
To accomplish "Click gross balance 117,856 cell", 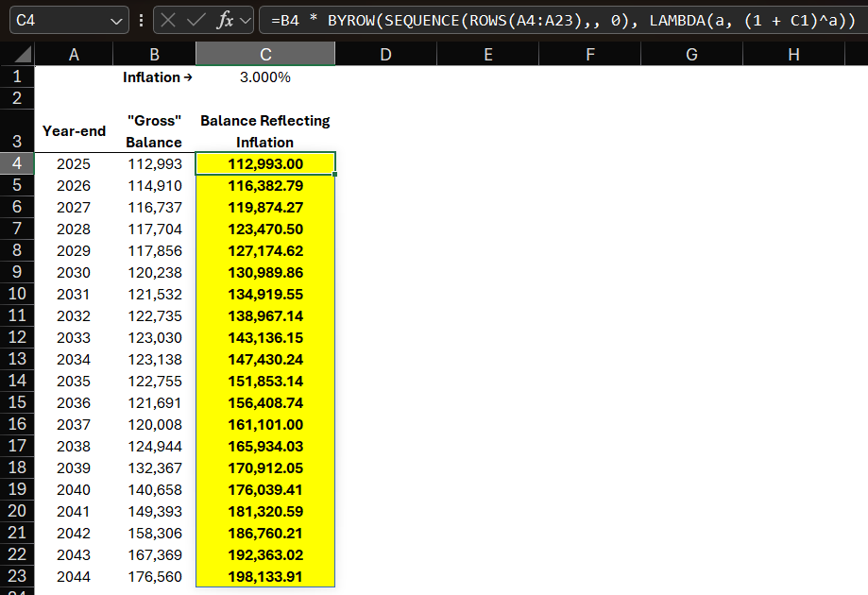I will click(x=155, y=250).
